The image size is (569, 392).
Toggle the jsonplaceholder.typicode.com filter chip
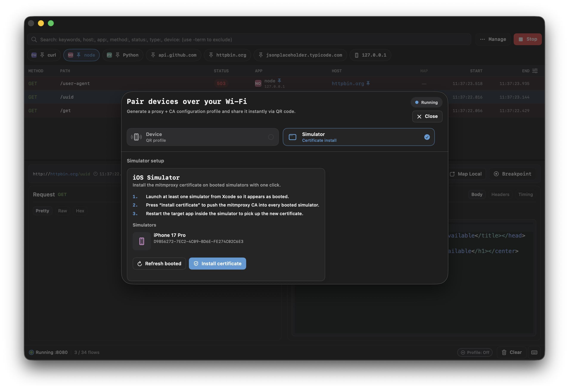pyautogui.click(x=300, y=55)
